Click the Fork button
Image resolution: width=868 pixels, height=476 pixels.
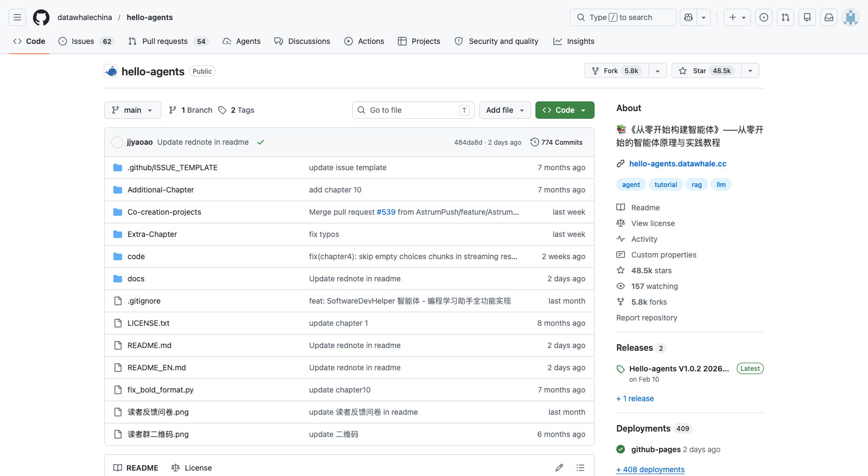(x=616, y=71)
